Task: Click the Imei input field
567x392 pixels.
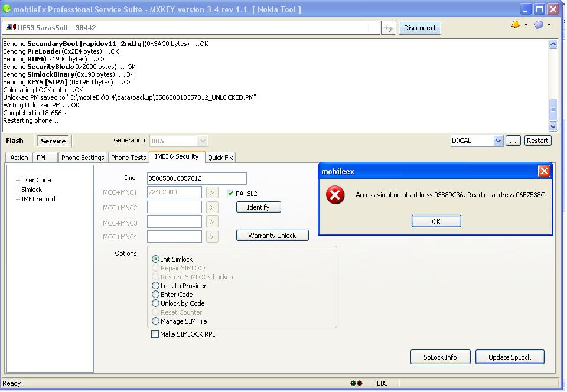Action: click(197, 178)
